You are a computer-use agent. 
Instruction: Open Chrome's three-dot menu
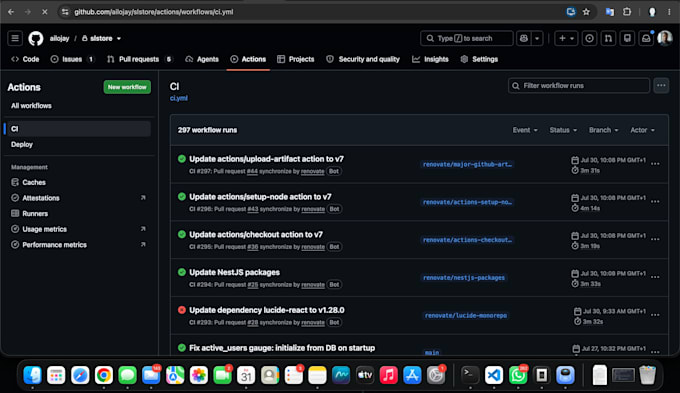click(670, 12)
